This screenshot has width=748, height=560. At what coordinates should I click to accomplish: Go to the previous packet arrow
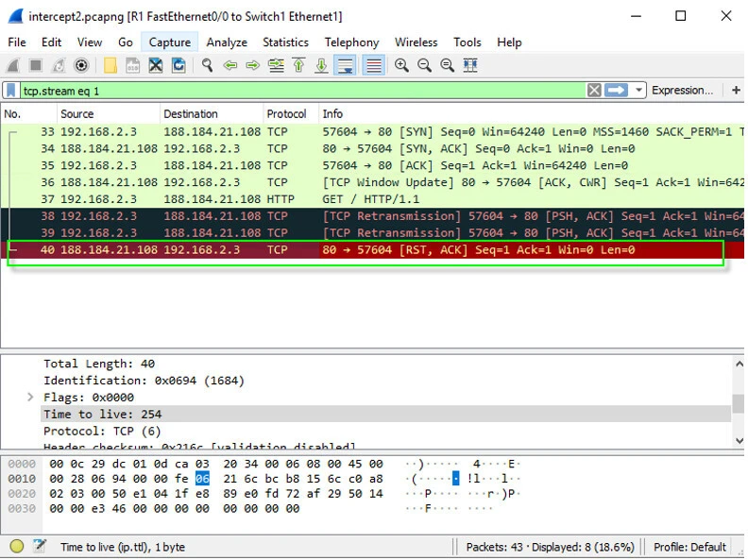(x=229, y=65)
